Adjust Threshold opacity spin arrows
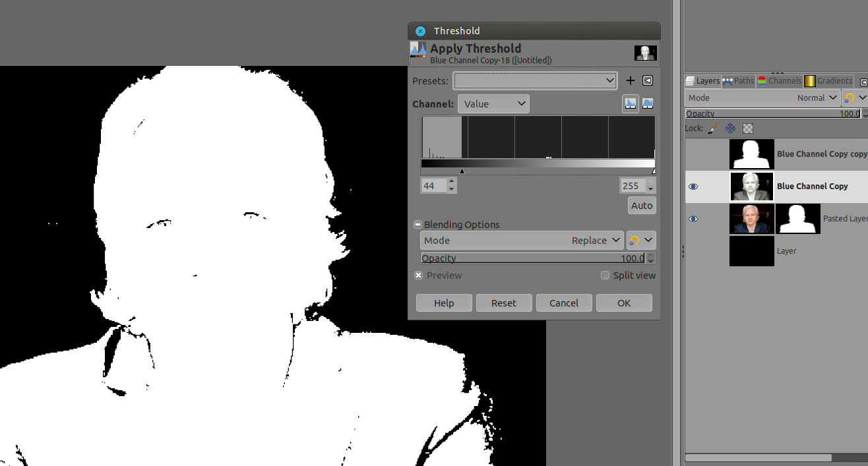Viewport: 868px width, 466px height. (x=651, y=258)
